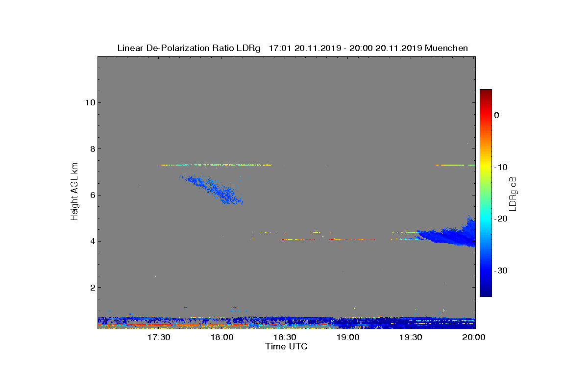The width and height of the screenshot is (588, 392).
Task: Click the red streak at 4 km near 18:30
Action: pyautogui.click(x=298, y=240)
